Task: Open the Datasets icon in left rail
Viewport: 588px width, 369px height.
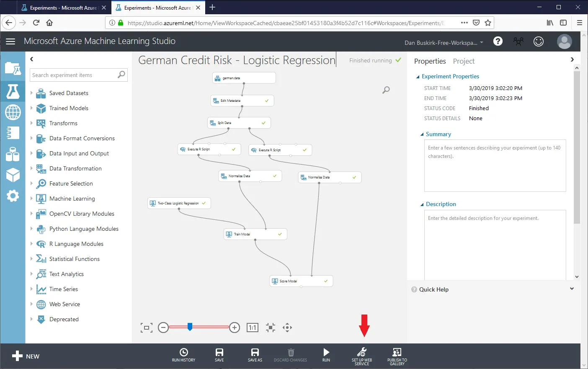Action: point(13,154)
